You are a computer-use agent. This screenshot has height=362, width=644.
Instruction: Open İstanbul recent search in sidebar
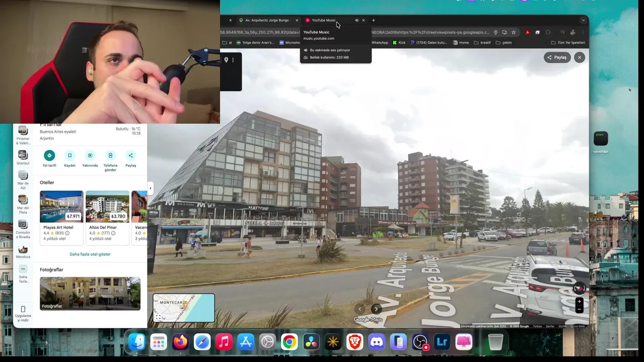tap(23, 157)
